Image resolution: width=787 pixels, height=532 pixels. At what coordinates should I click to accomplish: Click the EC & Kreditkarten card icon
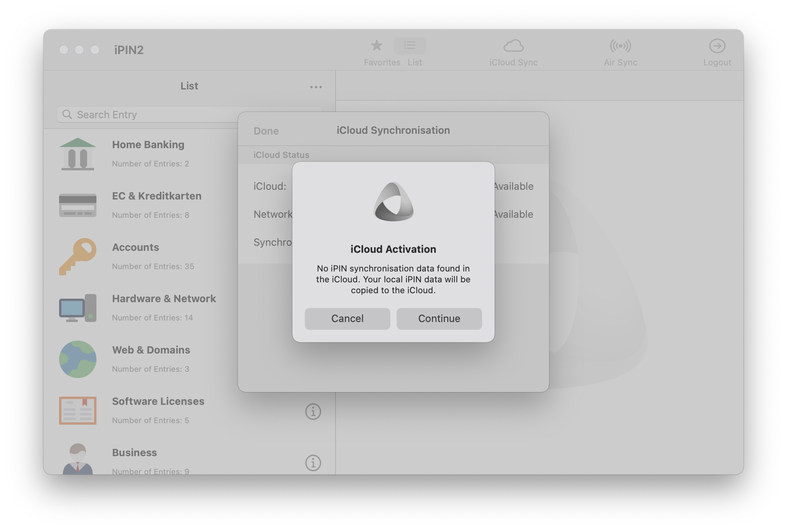click(x=77, y=205)
